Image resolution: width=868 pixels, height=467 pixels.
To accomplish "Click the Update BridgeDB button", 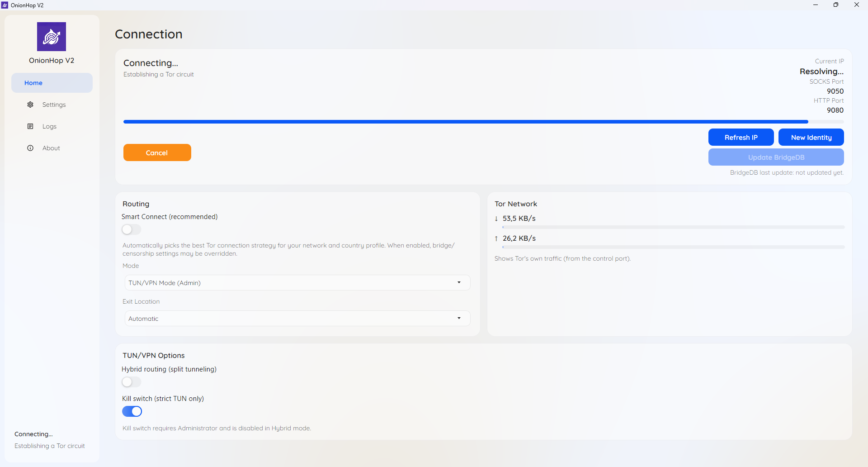I will click(776, 157).
